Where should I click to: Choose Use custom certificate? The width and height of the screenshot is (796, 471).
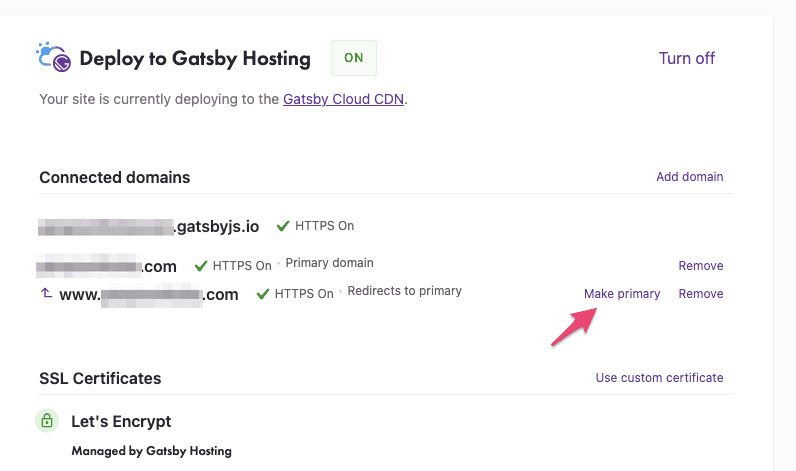click(x=659, y=378)
